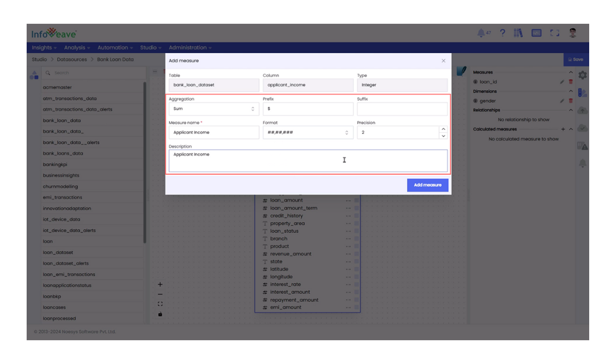Add a calculated measure with plus icon
Viewport: 615px width, 364px height.
(x=563, y=129)
